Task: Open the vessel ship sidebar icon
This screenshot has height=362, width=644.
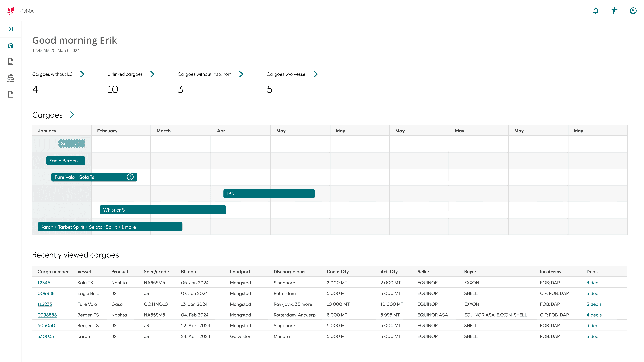Action: pyautogui.click(x=11, y=78)
